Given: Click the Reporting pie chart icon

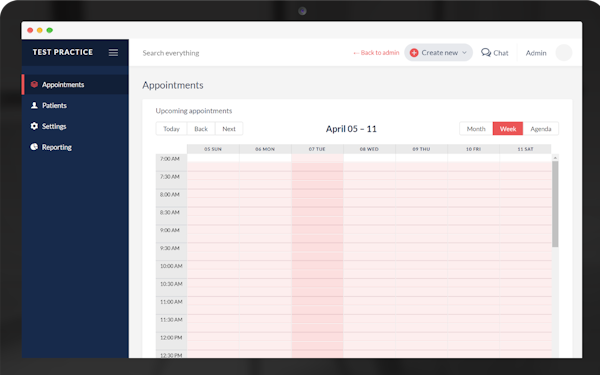Looking at the screenshot, I should coord(34,147).
